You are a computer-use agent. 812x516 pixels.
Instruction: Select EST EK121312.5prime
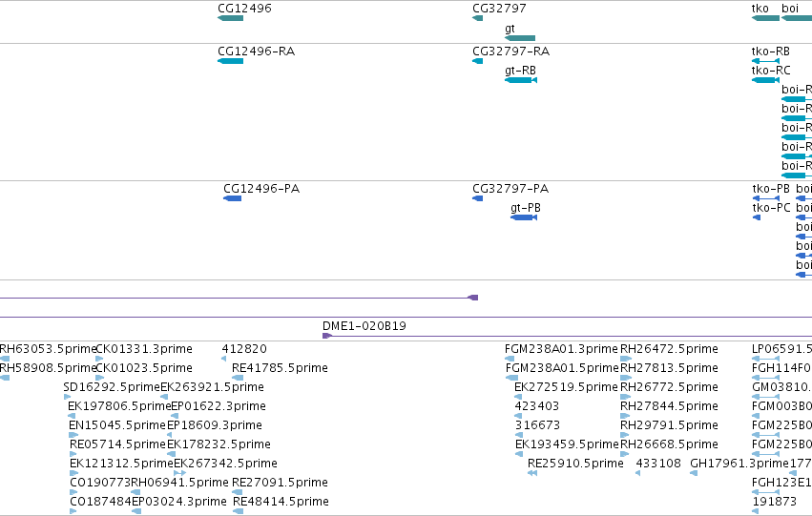122,464
